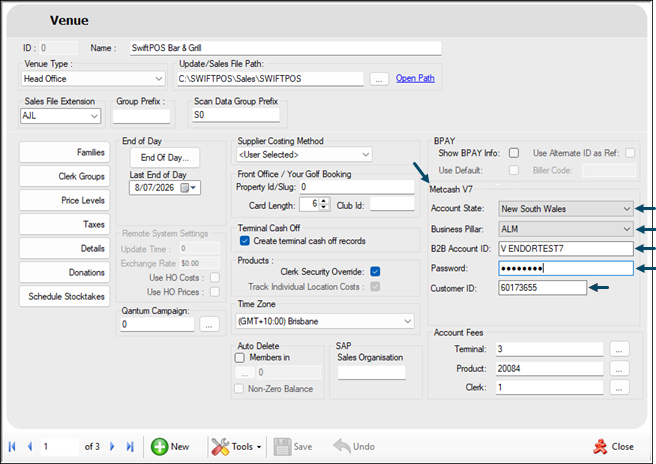Screen dimensions: 656x464
Task: Browse for Account Fees Clerk
Action: [619, 387]
